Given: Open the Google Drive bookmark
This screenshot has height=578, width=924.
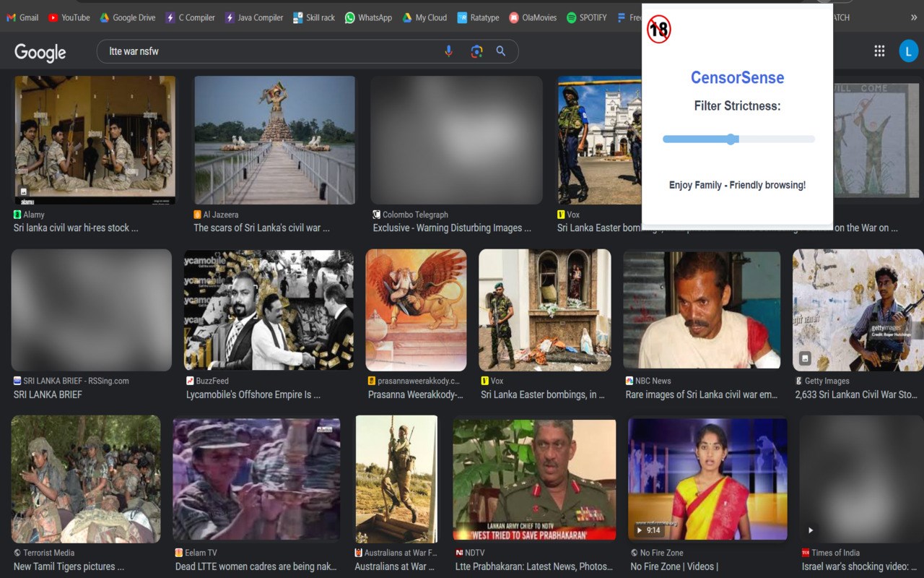Looking at the screenshot, I should click(127, 17).
